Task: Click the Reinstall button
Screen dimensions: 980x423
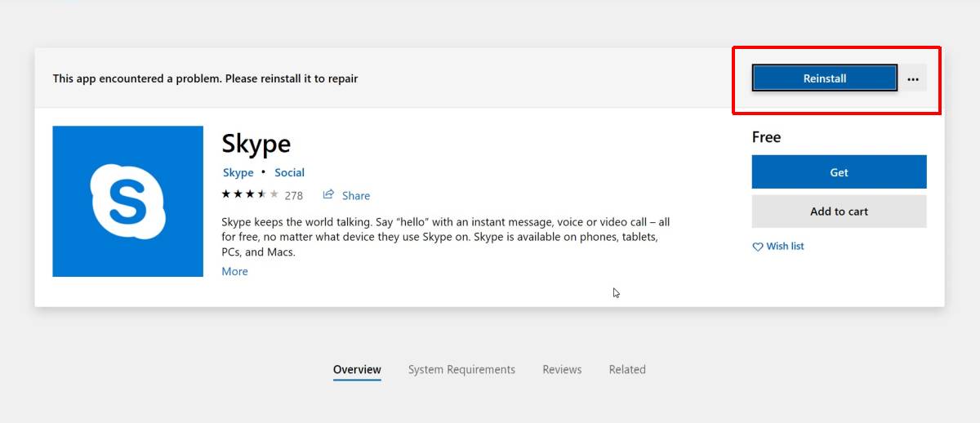Action: (x=824, y=78)
